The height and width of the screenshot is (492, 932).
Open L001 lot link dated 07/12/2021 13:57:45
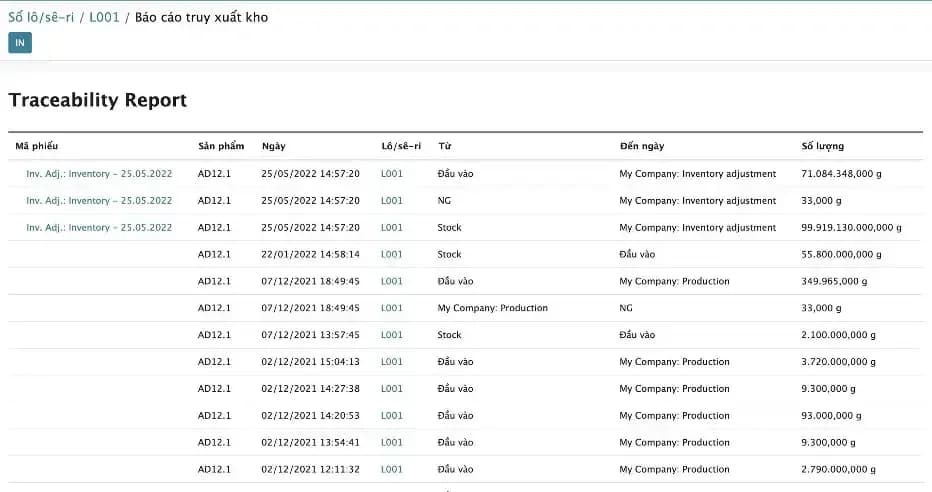392,335
